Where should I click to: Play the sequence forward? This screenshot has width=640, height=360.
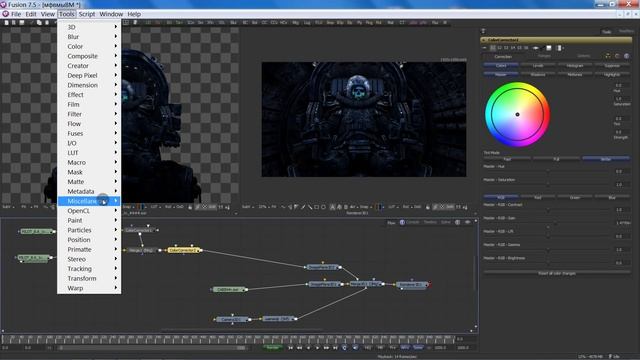click(x=318, y=348)
